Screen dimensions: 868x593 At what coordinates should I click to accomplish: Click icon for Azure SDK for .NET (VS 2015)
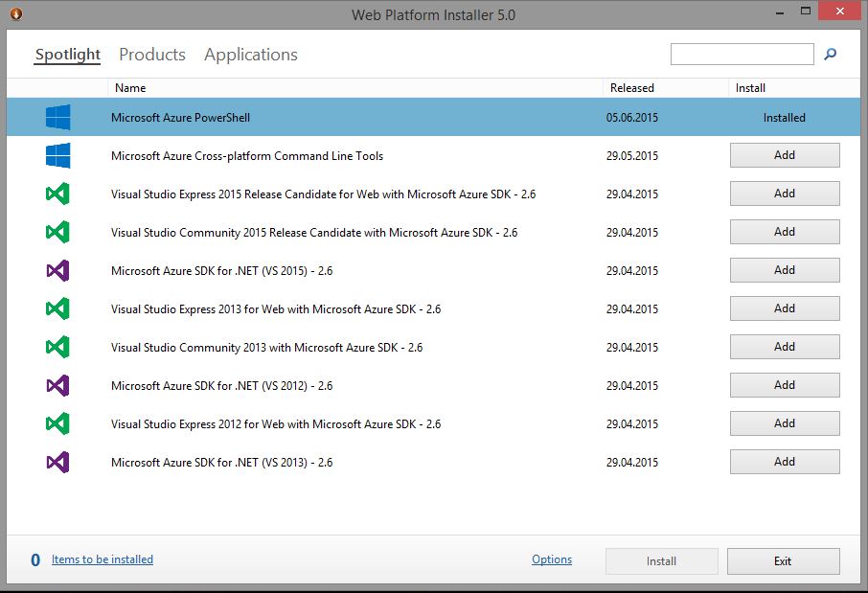click(57, 270)
